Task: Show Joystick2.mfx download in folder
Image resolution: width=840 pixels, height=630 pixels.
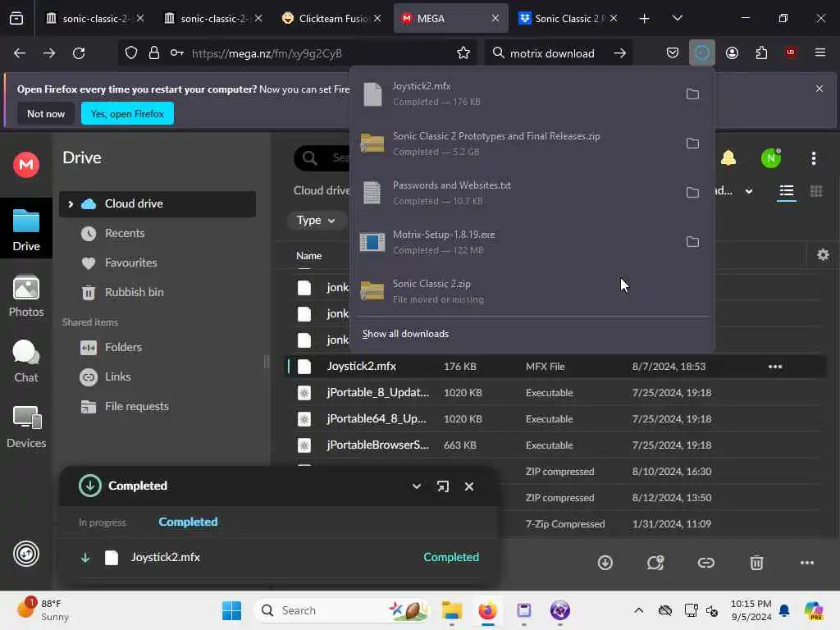Action: 692,94
